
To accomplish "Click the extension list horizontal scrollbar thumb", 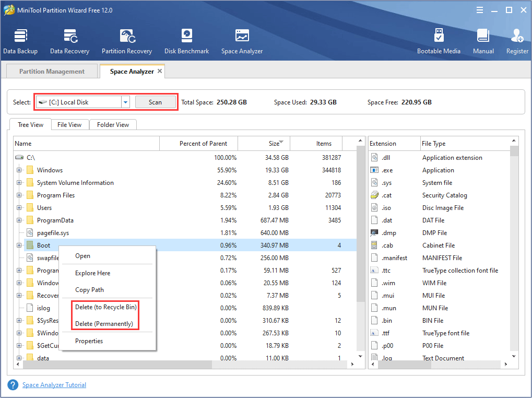I will (x=405, y=365).
